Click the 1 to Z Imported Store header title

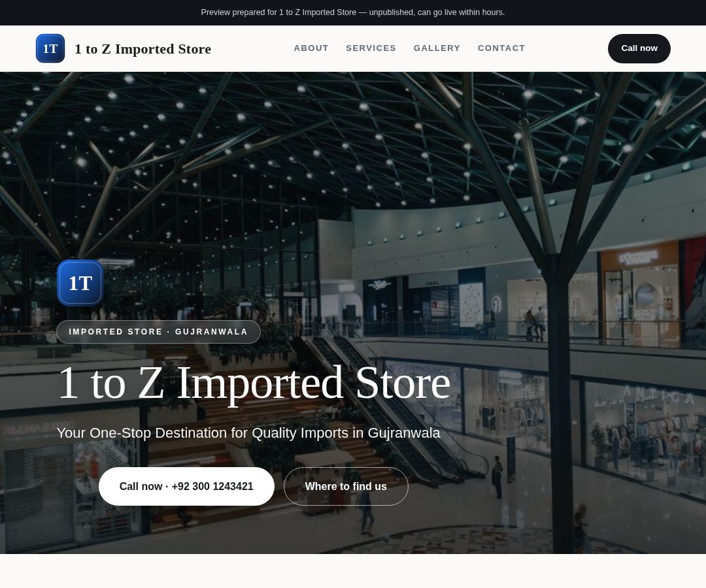click(x=143, y=48)
